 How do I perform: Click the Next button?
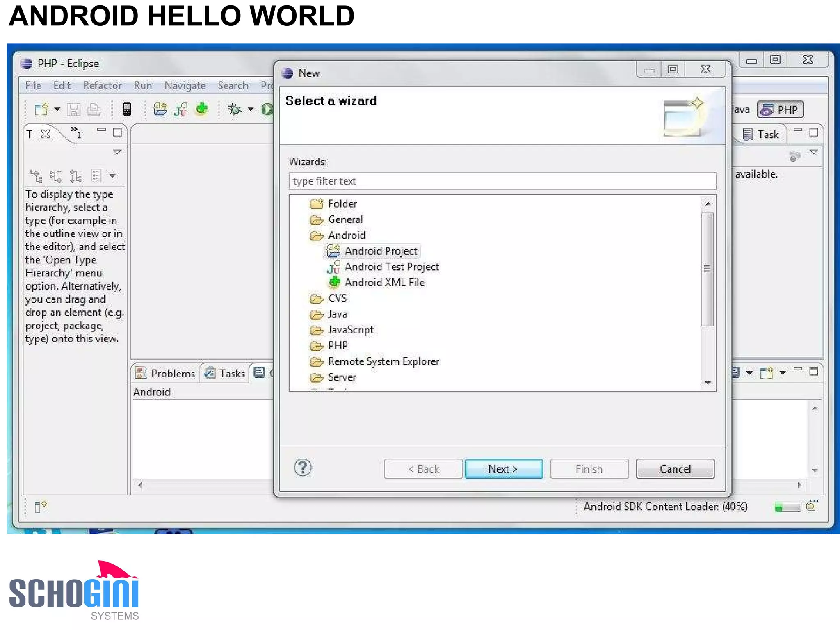click(504, 469)
